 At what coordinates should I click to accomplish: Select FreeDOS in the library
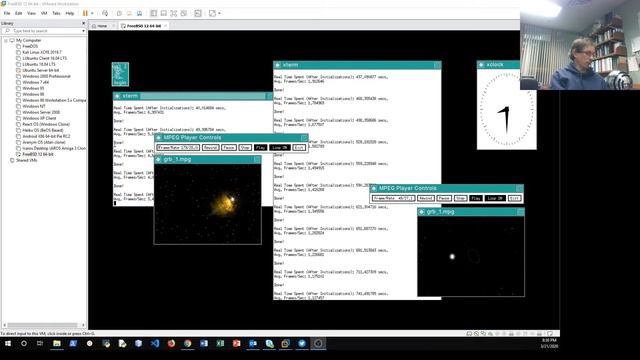click(30, 47)
